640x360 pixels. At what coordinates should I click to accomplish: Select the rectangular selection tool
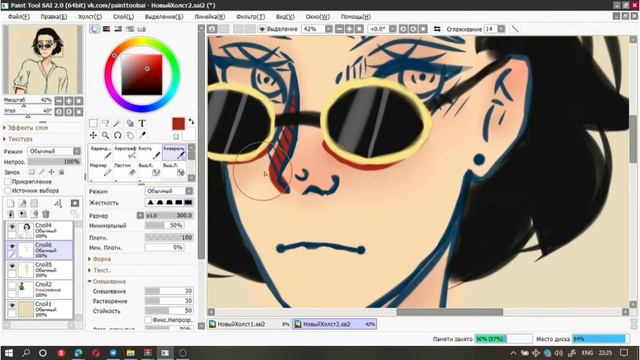click(x=93, y=123)
